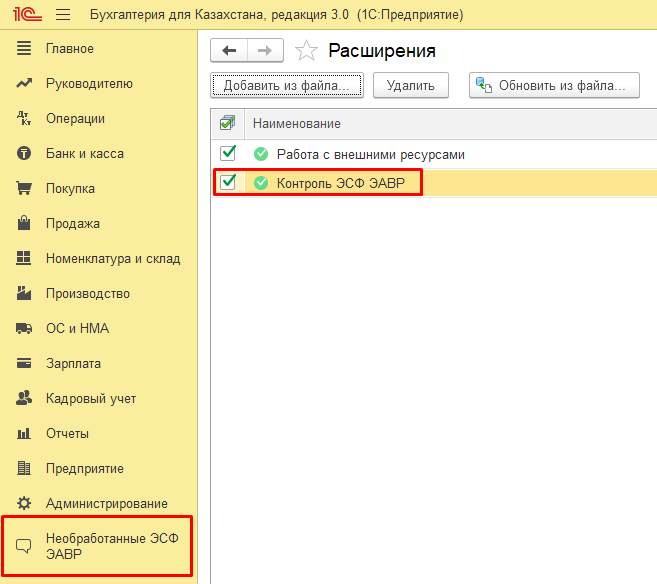The height and width of the screenshot is (584, 657).
Task: Open Банк и касса section
Action: coord(84,153)
